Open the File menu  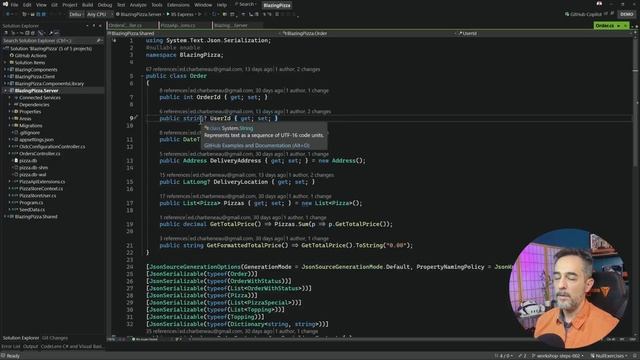[x=14, y=5]
